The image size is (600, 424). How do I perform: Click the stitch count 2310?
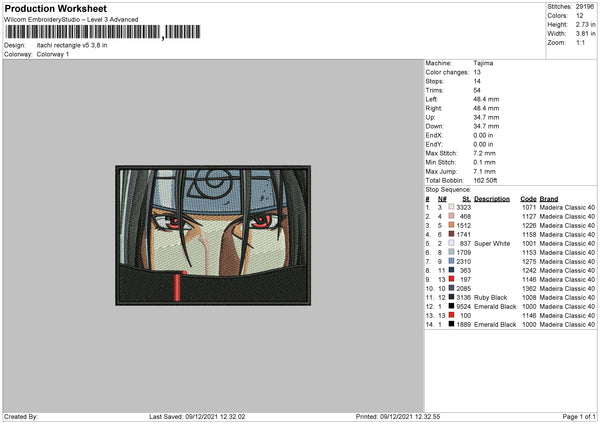pyautogui.click(x=464, y=261)
